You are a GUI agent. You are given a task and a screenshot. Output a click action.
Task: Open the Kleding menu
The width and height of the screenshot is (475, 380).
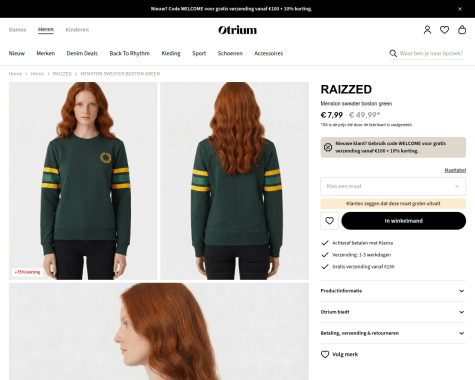coord(171,53)
